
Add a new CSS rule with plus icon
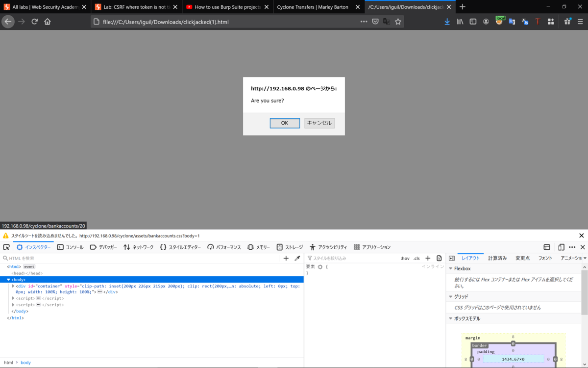point(428,258)
